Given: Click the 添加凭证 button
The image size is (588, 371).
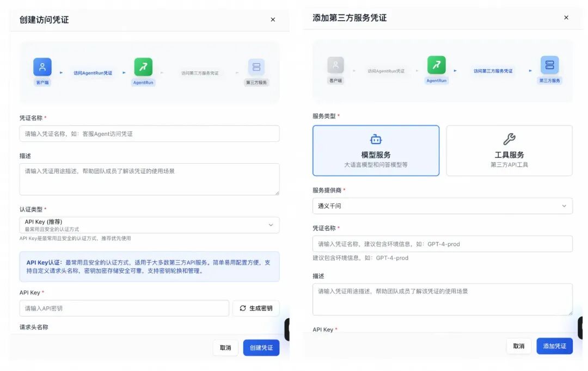Looking at the screenshot, I should click(x=554, y=346).
